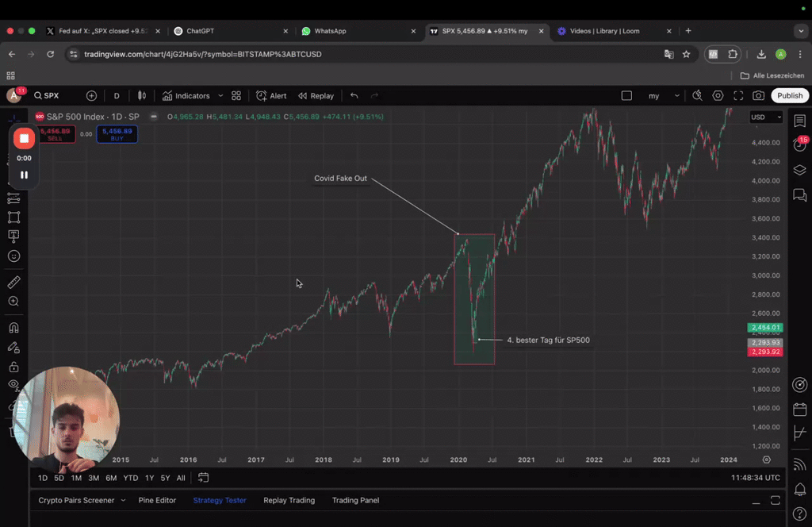The image size is (812, 527).
Task: Set range to YTD
Action: 131,478
